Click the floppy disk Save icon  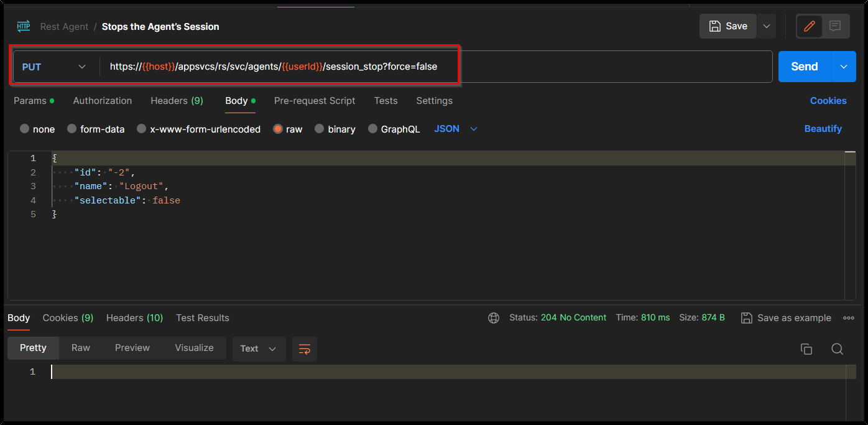715,26
